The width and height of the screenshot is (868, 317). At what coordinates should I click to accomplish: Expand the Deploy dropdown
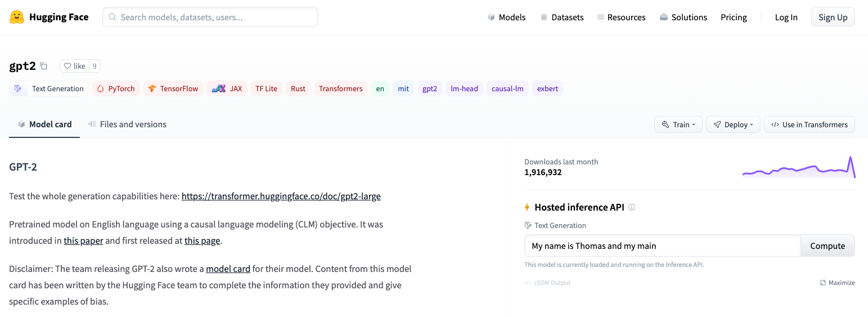(x=733, y=124)
